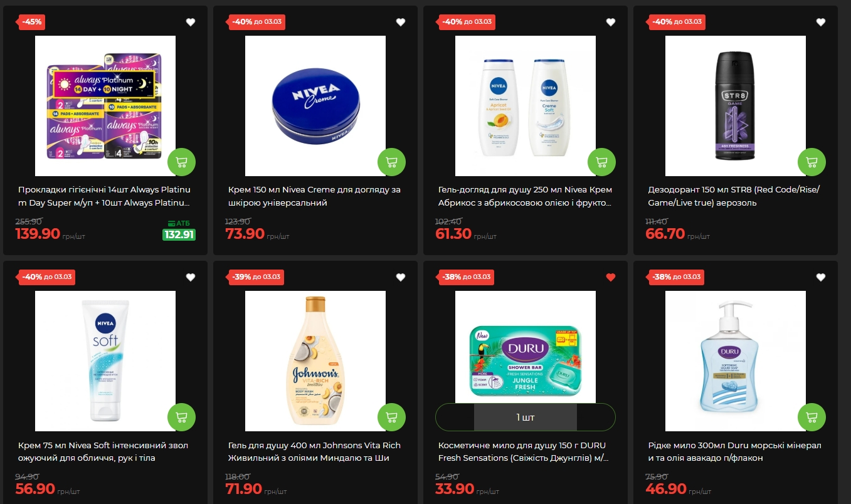
Task: Open the Дезодорант 150 мл STR8 title link
Action: [x=734, y=196]
